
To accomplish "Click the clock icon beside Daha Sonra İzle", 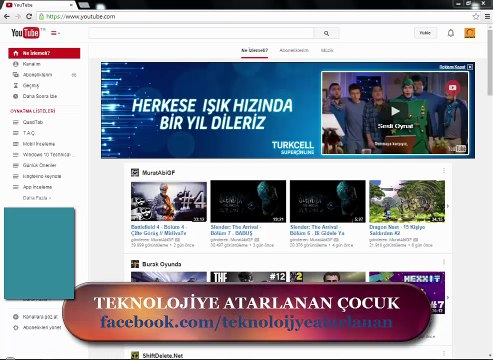I will (x=16, y=96).
